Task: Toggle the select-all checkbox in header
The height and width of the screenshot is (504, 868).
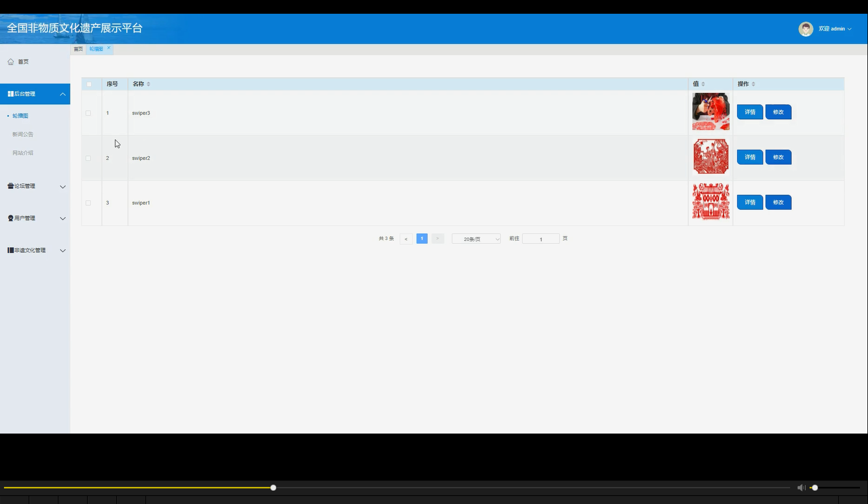Action: 89,84
